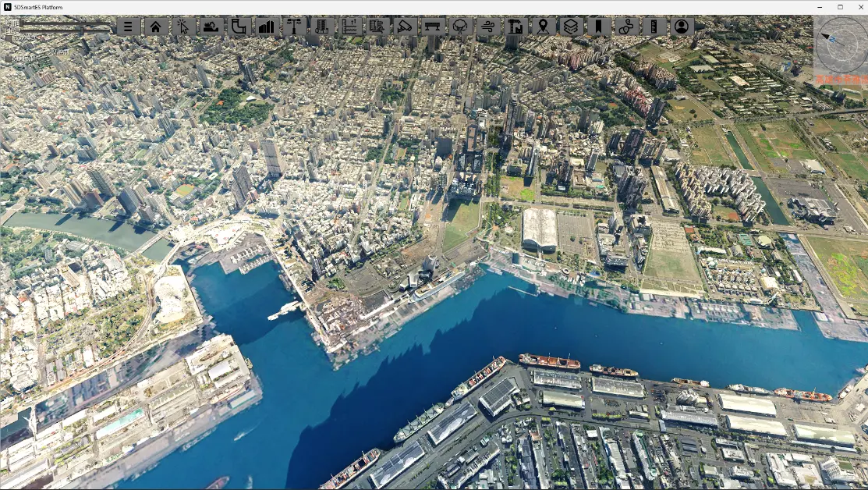Select the pipe pipeline icon
This screenshot has height=490, width=868.
[239, 27]
